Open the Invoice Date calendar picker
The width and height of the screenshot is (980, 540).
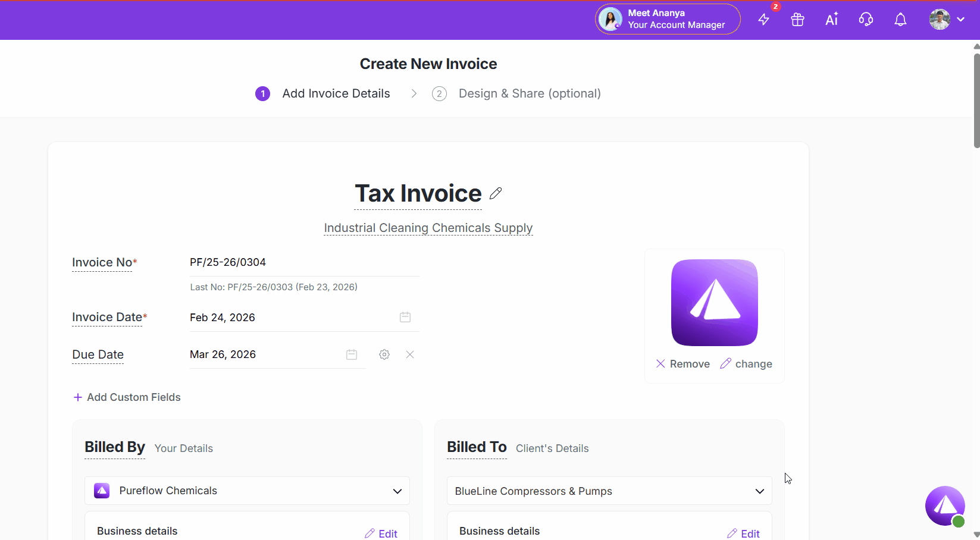click(405, 318)
